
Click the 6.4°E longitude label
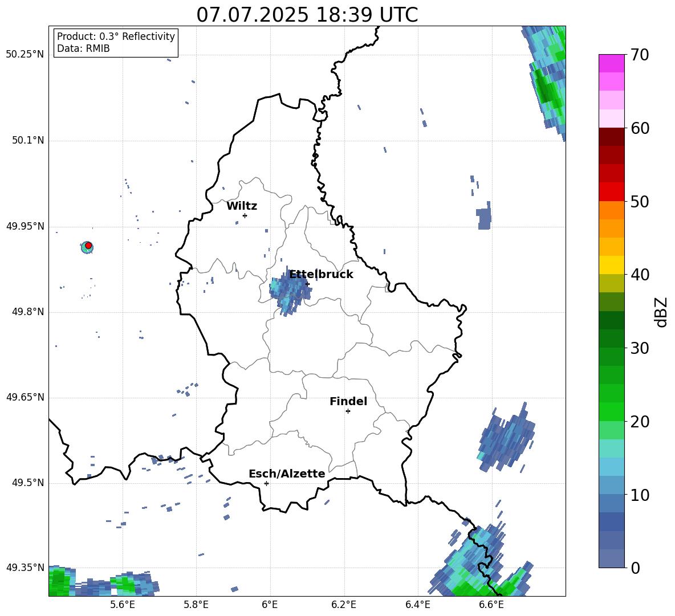pos(417,605)
